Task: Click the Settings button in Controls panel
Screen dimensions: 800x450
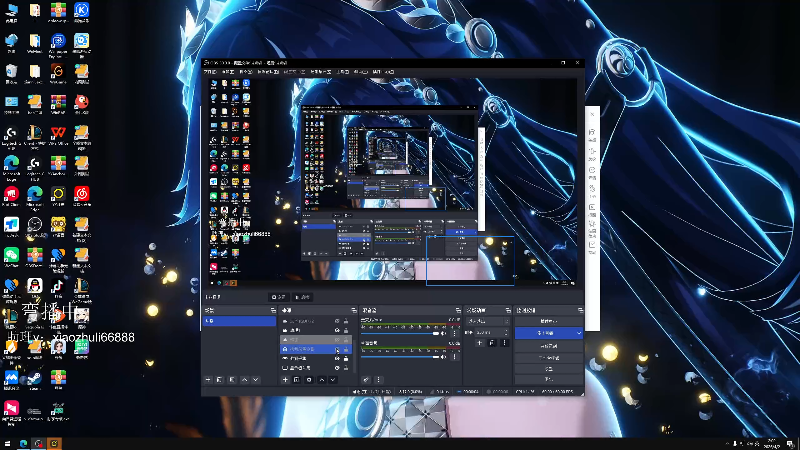Action: [548, 369]
